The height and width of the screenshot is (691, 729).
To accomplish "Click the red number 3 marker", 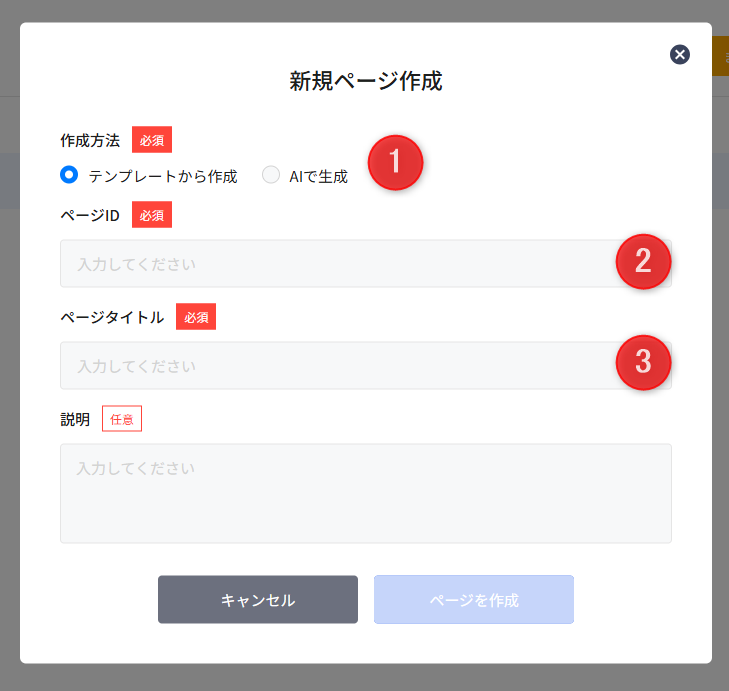I will [x=643, y=362].
